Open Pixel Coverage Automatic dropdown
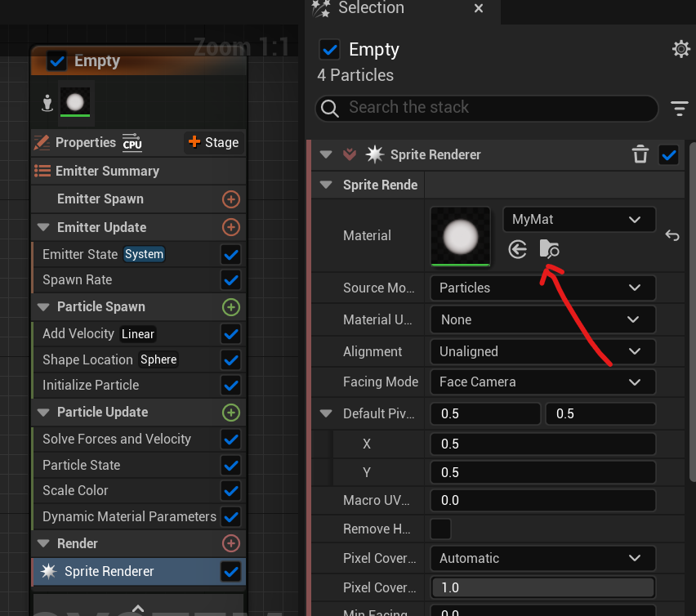The image size is (696, 616). tap(543, 558)
